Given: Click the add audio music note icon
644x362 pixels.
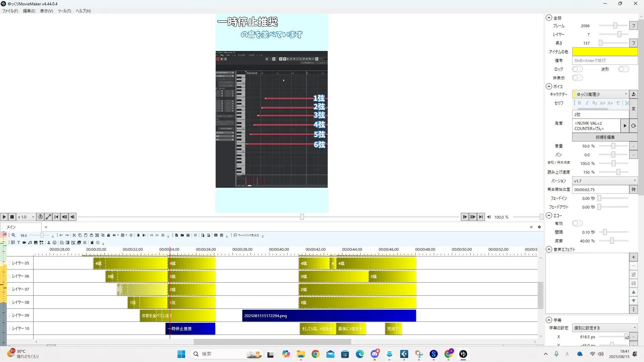Looking at the screenshot, I should tap(30, 243).
